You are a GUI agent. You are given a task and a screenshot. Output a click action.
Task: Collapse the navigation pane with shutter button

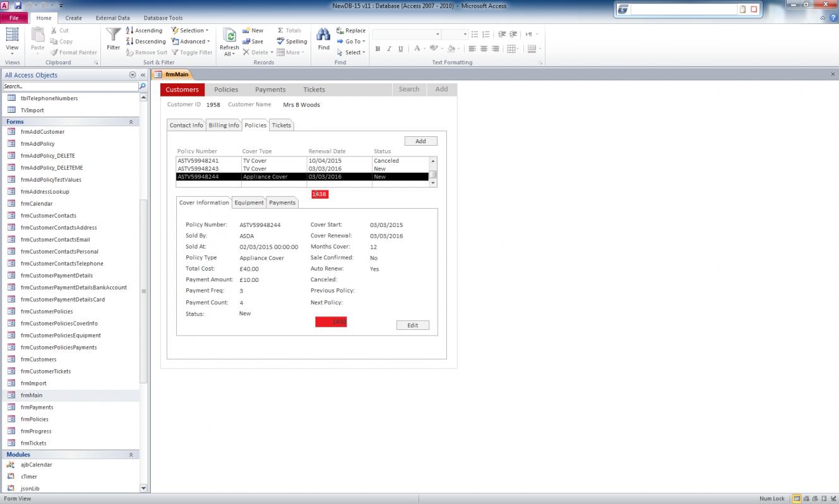[x=143, y=75]
